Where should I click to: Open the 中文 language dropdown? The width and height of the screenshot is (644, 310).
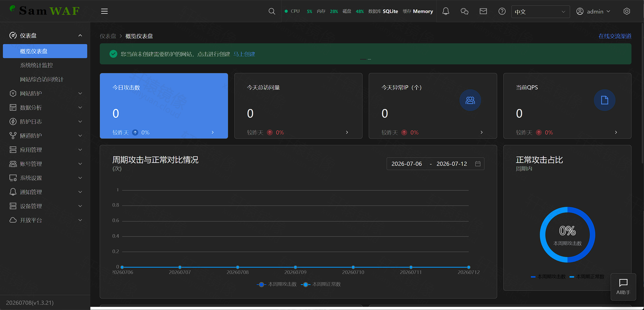541,12
